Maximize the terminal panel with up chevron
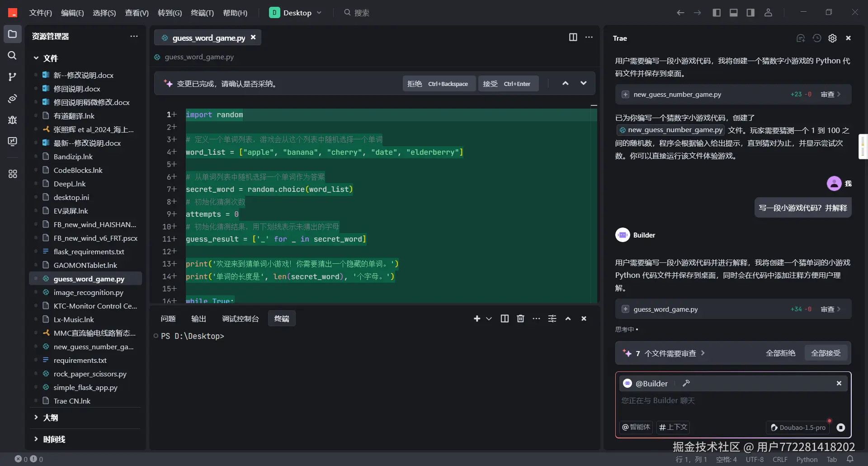Image resolution: width=868 pixels, height=466 pixels. [x=568, y=319]
